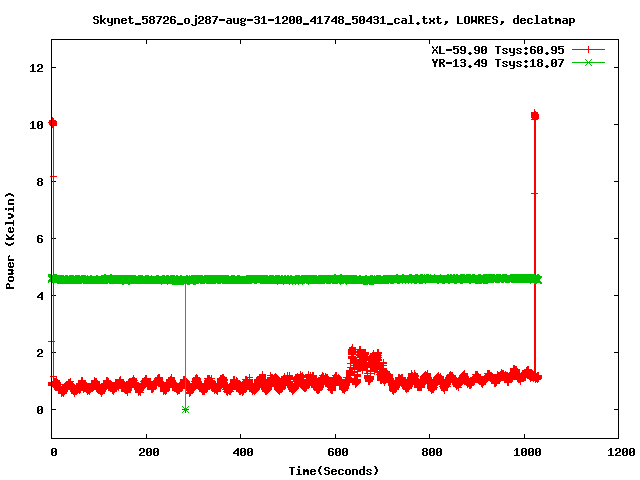This screenshot has height=480, width=640.
Task: Click the y-axis tick label 6
Action: [x=40, y=239]
